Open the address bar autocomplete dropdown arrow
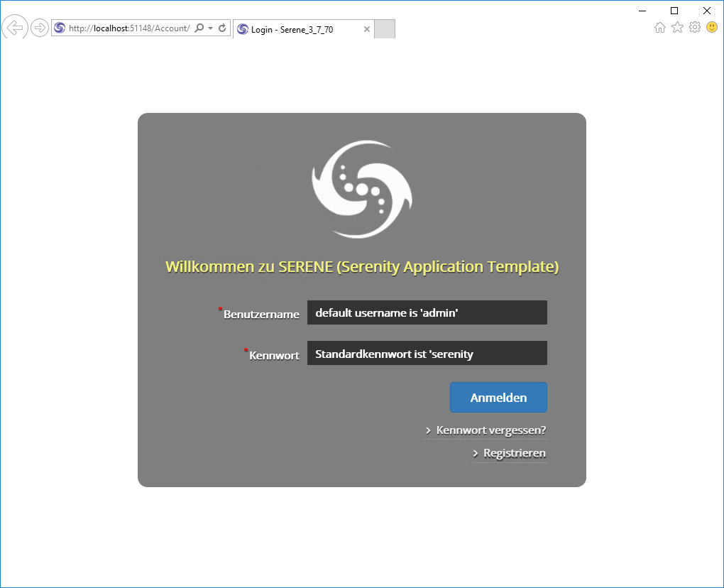The image size is (724, 588). pos(211,28)
